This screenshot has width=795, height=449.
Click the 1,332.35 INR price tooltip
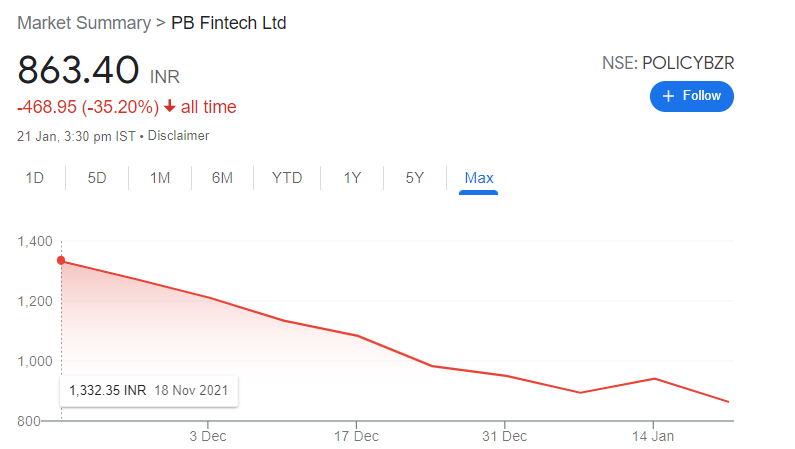tap(149, 391)
